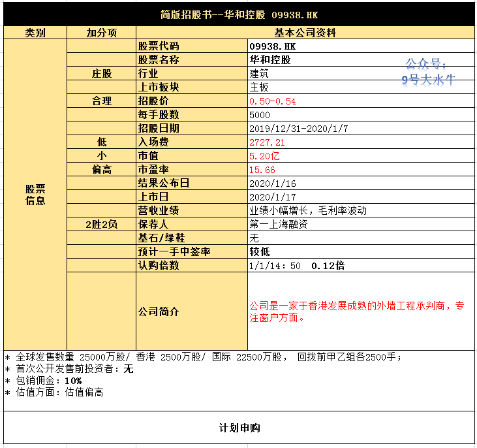Select the 华和控股 stock name value cell

tap(361, 59)
